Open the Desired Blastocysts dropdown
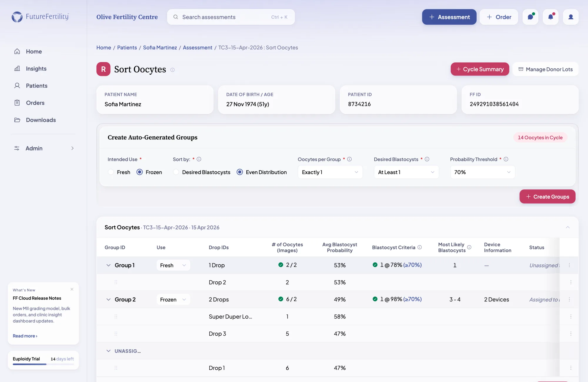This screenshot has height=382, width=588. 406,172
